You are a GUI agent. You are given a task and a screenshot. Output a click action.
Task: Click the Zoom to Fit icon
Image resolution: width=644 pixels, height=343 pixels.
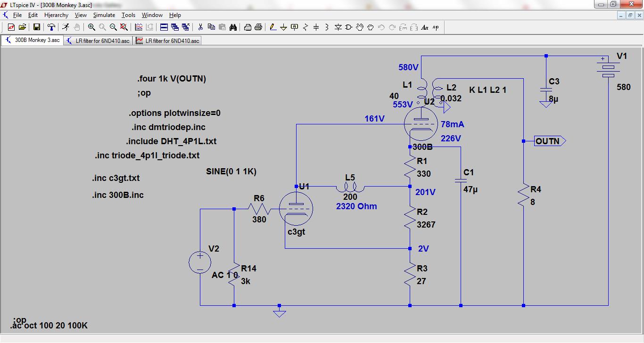pos(124,27)
